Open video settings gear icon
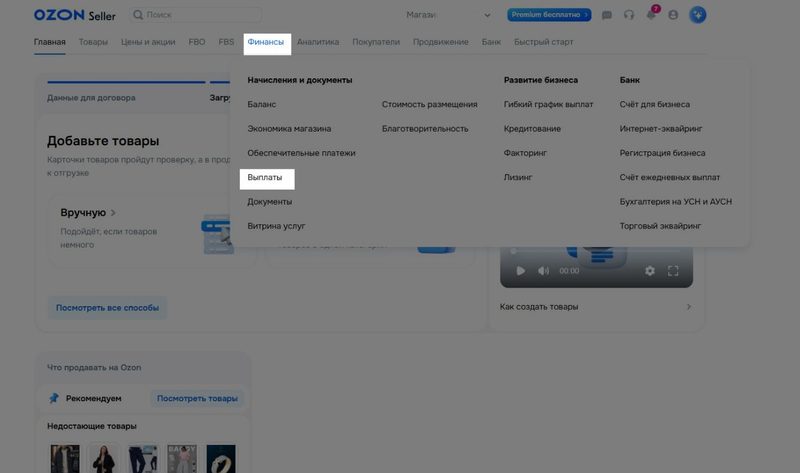This screenshot has height=473, width=800. pyautogui.click(x=649, y=270)
